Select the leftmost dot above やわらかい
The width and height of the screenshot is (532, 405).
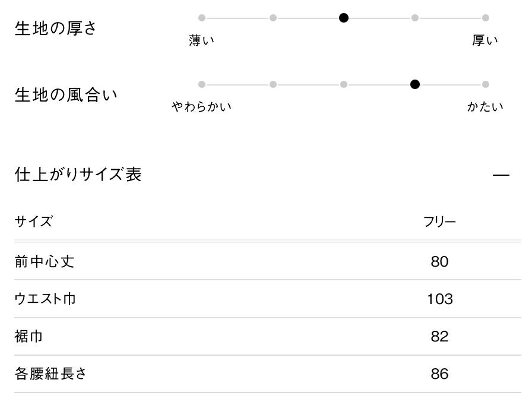tap(202, 84)
